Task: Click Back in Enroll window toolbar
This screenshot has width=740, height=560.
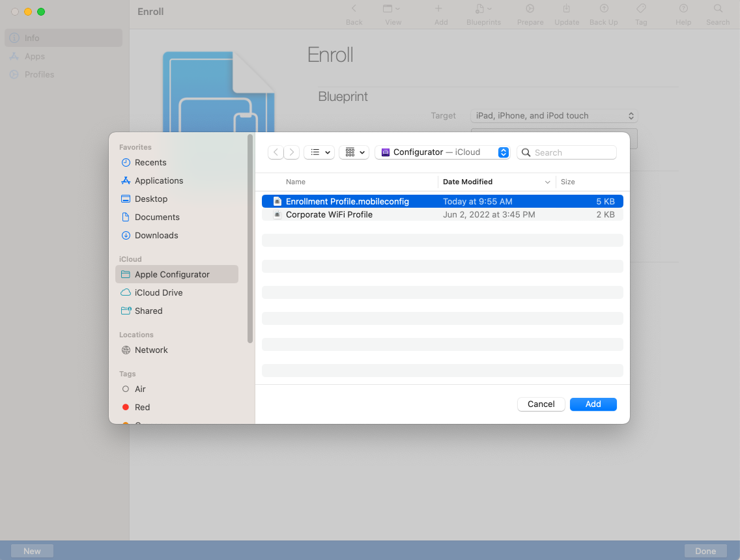Action: 354,14
